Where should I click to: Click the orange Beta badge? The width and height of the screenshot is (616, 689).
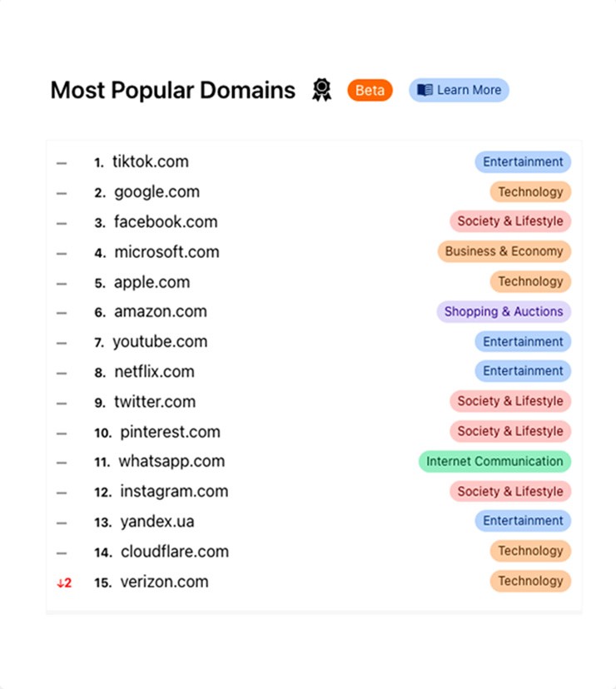click(x=370, y=90)
